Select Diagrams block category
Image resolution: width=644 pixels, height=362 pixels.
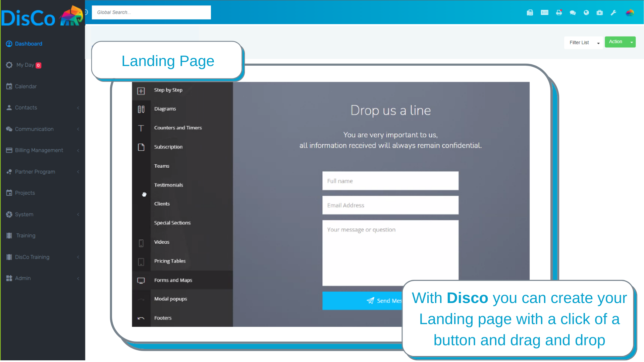[x=165, y=109]
